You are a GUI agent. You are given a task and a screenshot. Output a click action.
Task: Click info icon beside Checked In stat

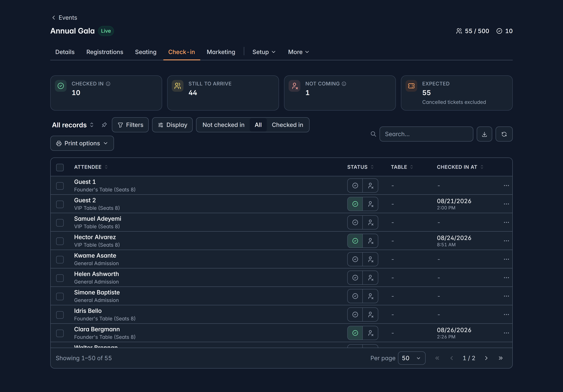(108, 84)
